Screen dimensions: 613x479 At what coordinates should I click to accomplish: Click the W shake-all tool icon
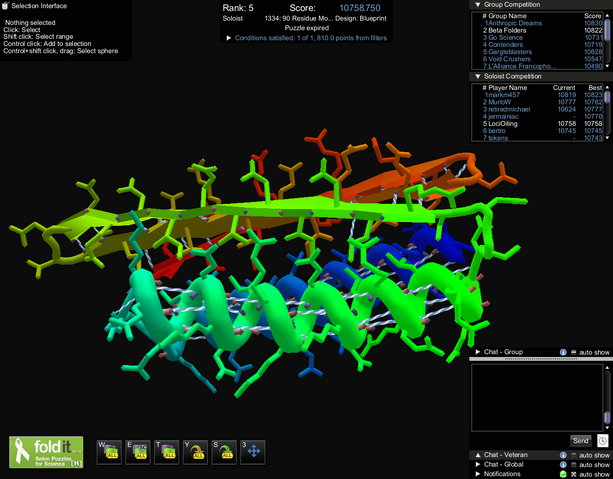tap(110, 452)
